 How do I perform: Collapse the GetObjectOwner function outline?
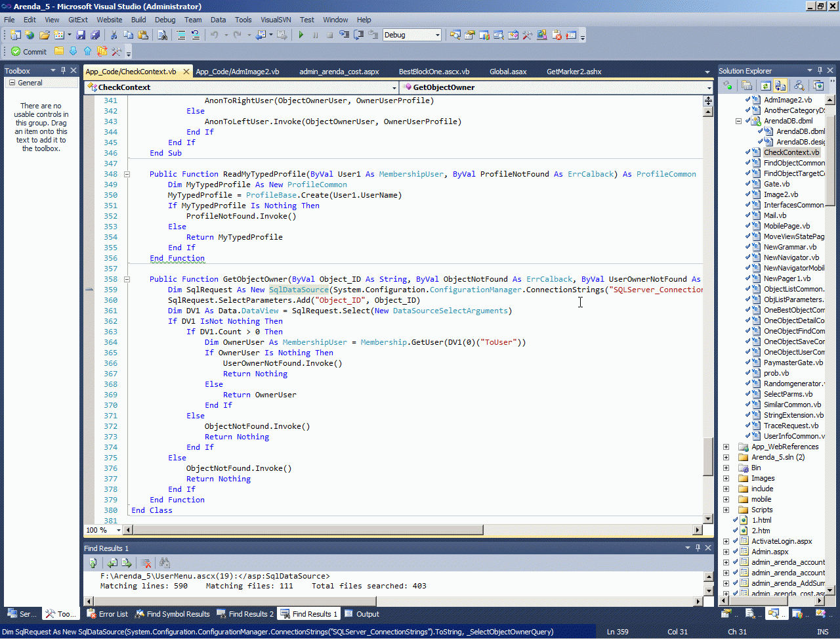click(x=127, y=279)
